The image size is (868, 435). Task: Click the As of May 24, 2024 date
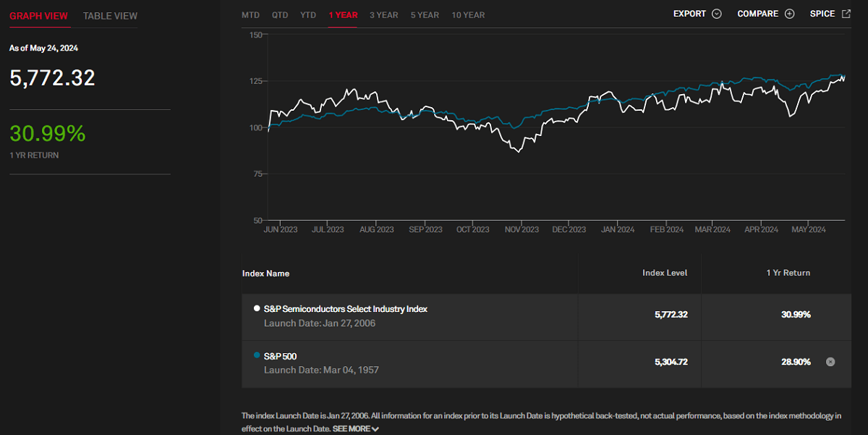[x=43, y=48]
